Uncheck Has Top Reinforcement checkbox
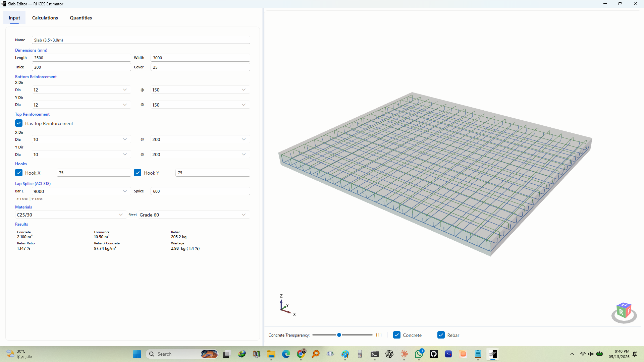The width and height of the screenshot is (644, 362). click(19, 123)
